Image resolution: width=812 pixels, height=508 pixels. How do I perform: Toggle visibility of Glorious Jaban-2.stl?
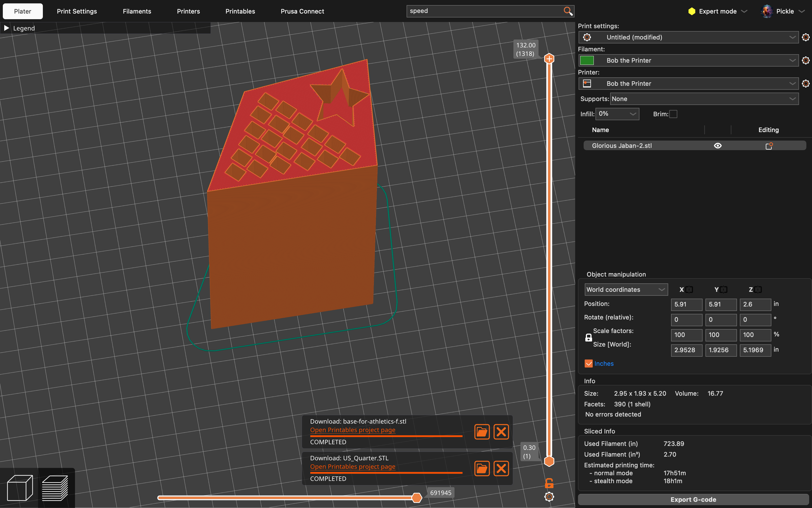tap(718, 146)
